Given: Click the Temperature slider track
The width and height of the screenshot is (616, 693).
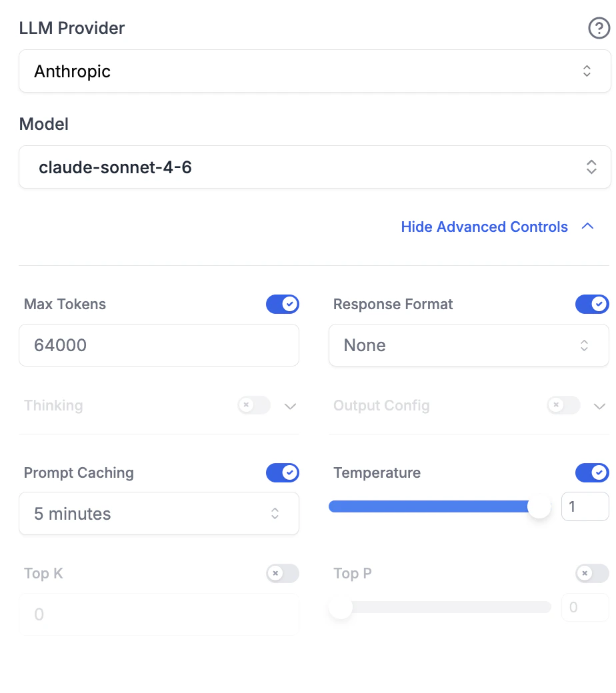Looking at the screenshot, I should pos(433,506).
